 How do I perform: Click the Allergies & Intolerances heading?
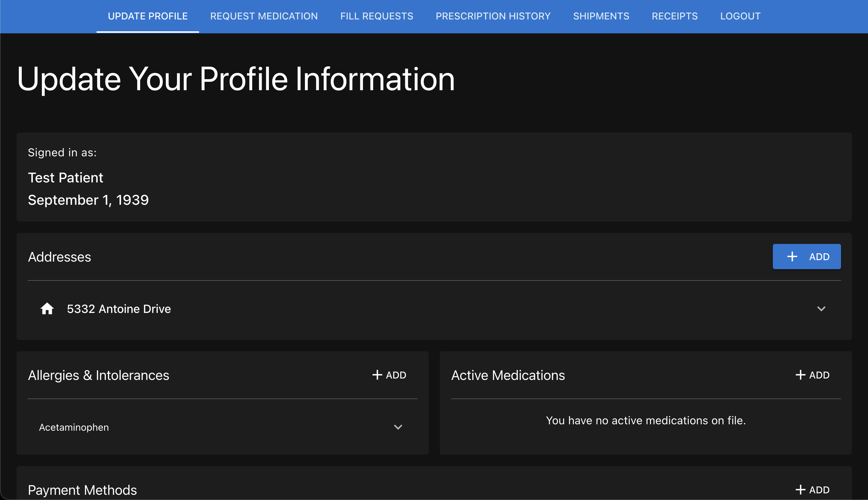(99, 375)
